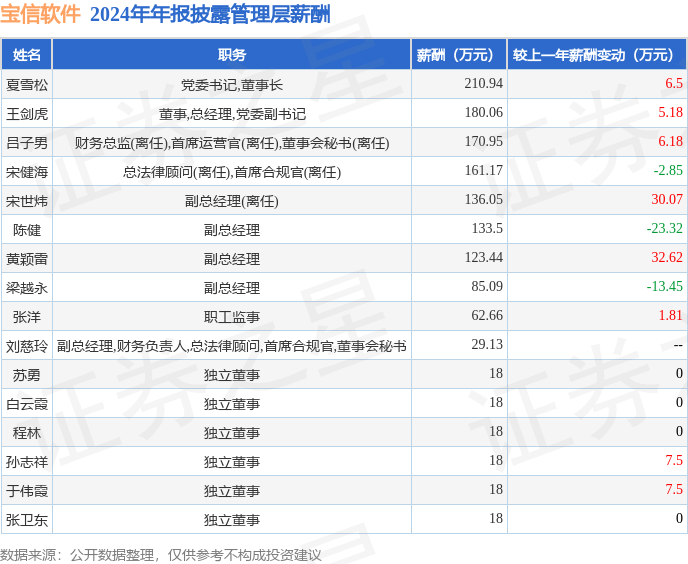Viewport: 688px width, 564px height.
Task: Click the salary value 170.95
Action: click(484, 141)
